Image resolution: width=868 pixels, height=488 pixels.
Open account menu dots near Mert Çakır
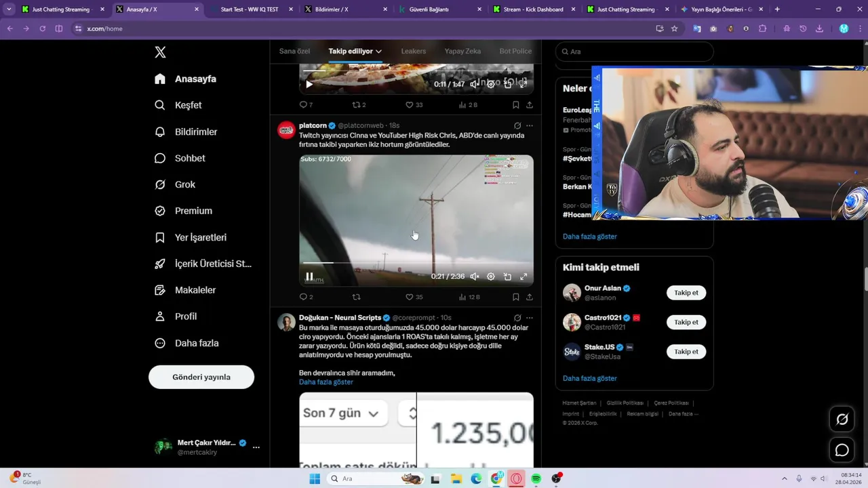(256, 447)
